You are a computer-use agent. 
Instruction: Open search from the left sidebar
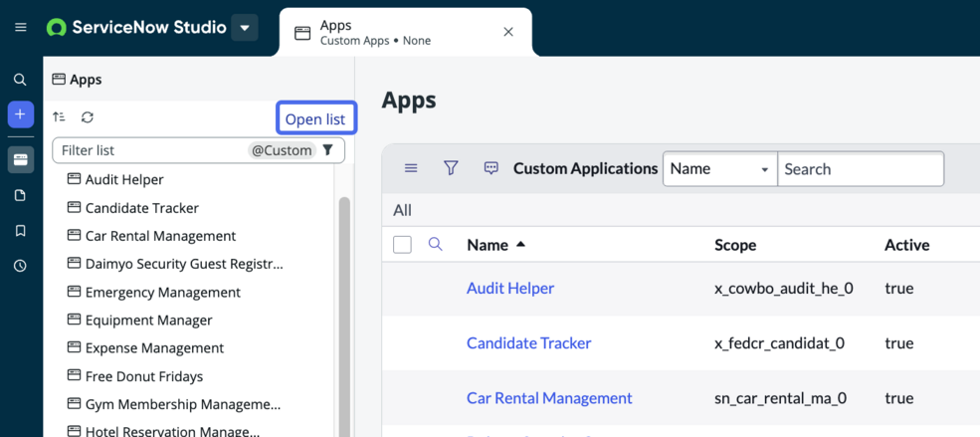click(x=21, y=80)
